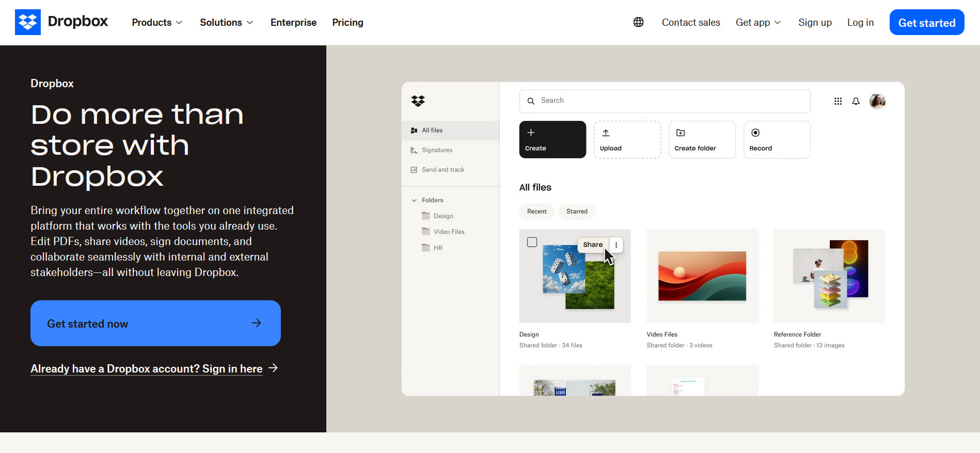Image resolution: width=980 pixels, height=453 pixels.
Task: Click Log in link
Action: tap(860, 22)
